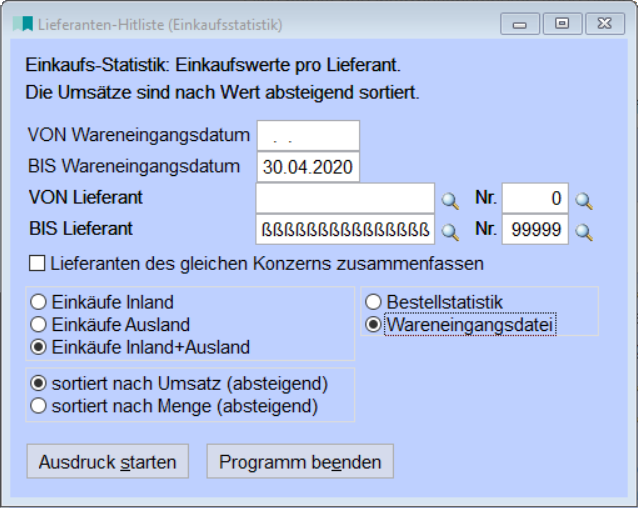
Task: Switch to Bestellstatistik data source
Action: 373,301
